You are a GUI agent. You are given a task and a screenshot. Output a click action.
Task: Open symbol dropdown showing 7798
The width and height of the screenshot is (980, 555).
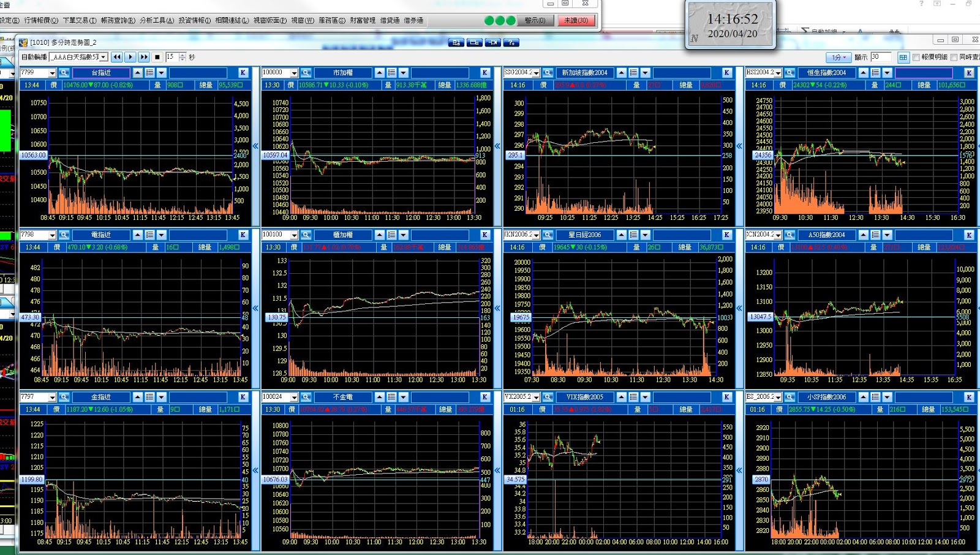52,235
